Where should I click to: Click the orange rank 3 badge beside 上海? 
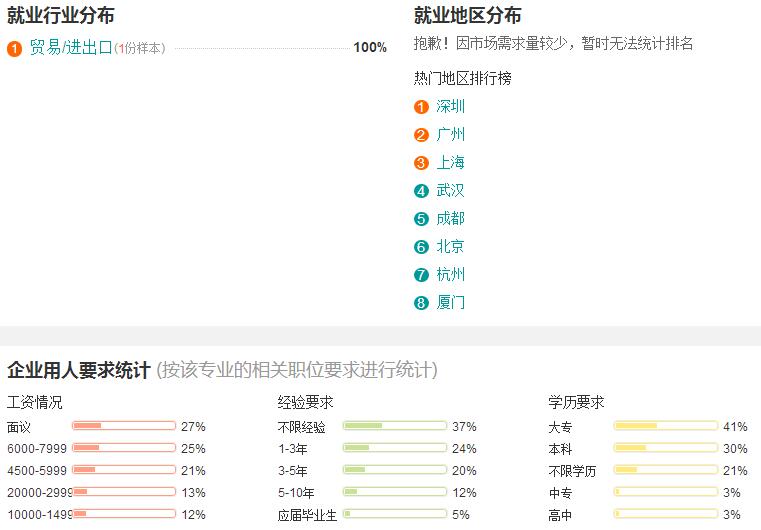click(421, 163)
